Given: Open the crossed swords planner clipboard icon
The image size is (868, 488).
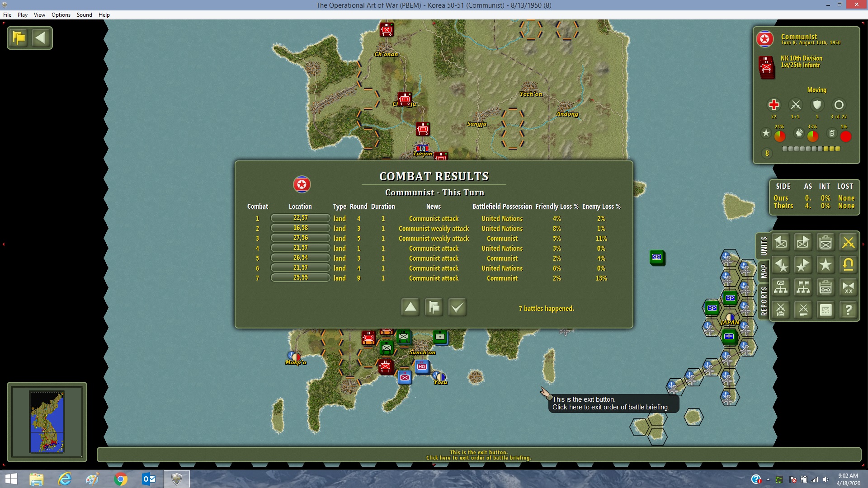Looking at the screenshot, I should (x=781, y=310).
